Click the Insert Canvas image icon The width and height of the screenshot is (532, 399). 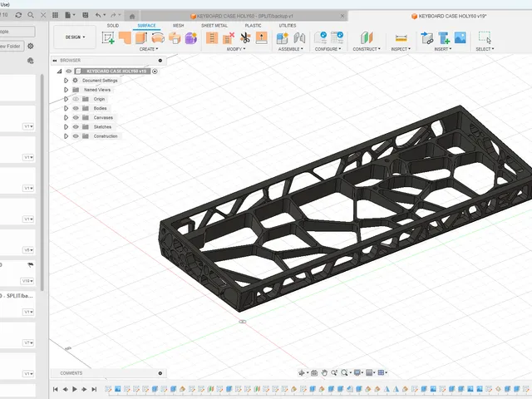[460, 37]
